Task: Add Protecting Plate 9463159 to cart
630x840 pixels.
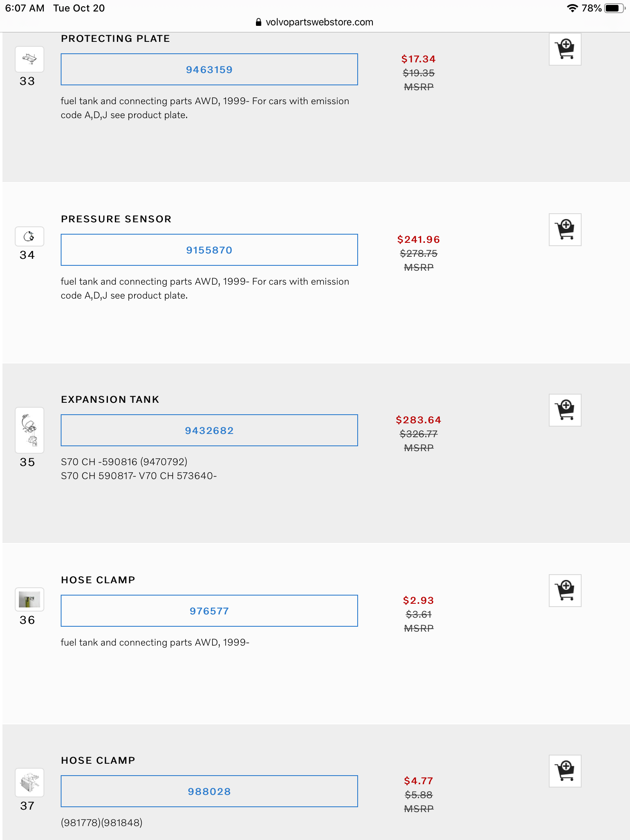Action: (565, 49)
